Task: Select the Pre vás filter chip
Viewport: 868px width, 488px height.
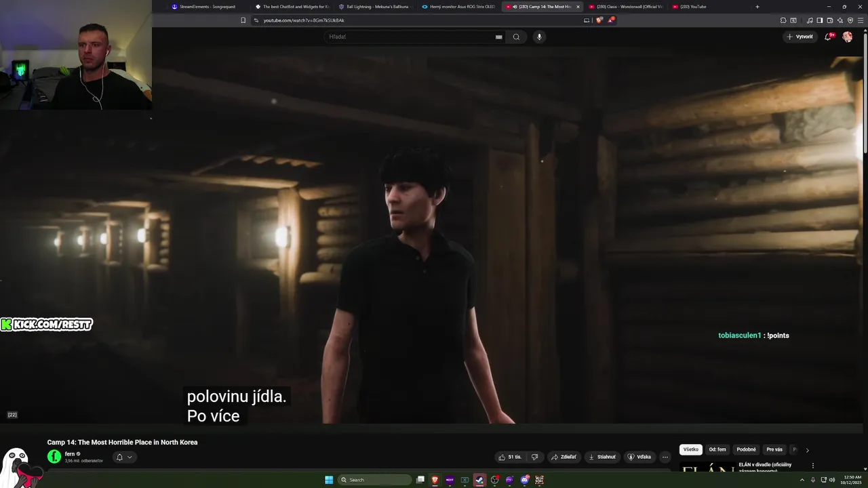Action: [x=774, y=449]
